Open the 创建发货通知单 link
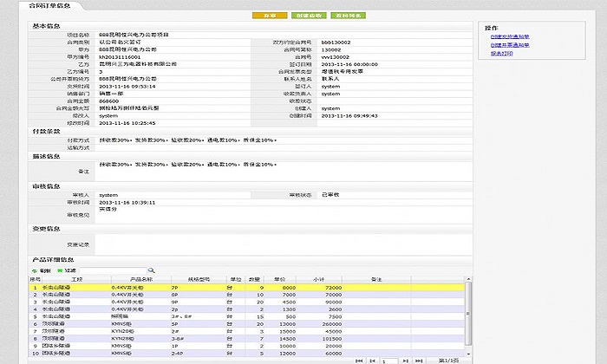Viewport: 607px width, 364px height. point(510,36)
